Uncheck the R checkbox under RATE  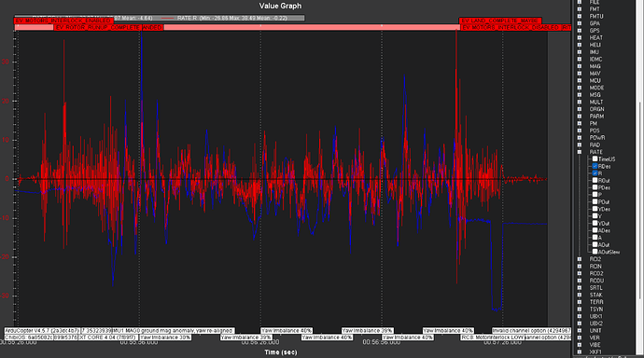coord(595,173)
